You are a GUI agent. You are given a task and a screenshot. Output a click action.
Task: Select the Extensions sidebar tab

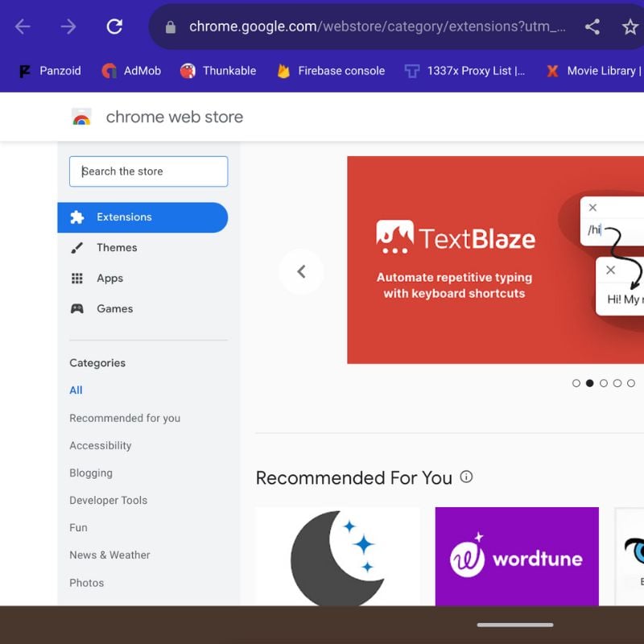click(x=142, y=217)
